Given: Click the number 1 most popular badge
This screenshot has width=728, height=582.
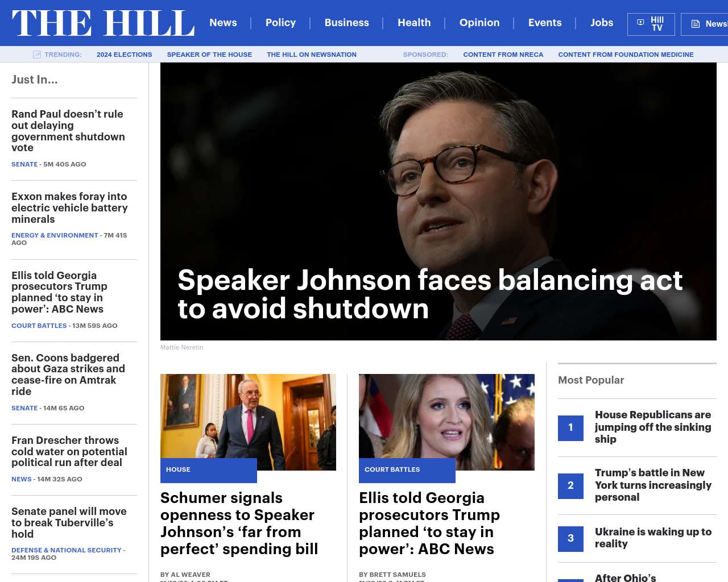Looking at the screenshot, I should (x=570, y=427).
